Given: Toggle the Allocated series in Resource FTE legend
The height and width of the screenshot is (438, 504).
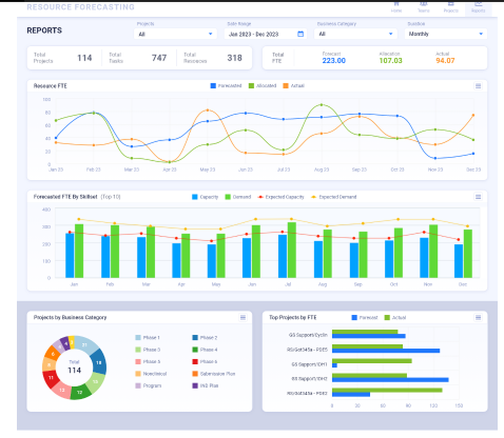Looking at the screenshot, I should point(263,86).
